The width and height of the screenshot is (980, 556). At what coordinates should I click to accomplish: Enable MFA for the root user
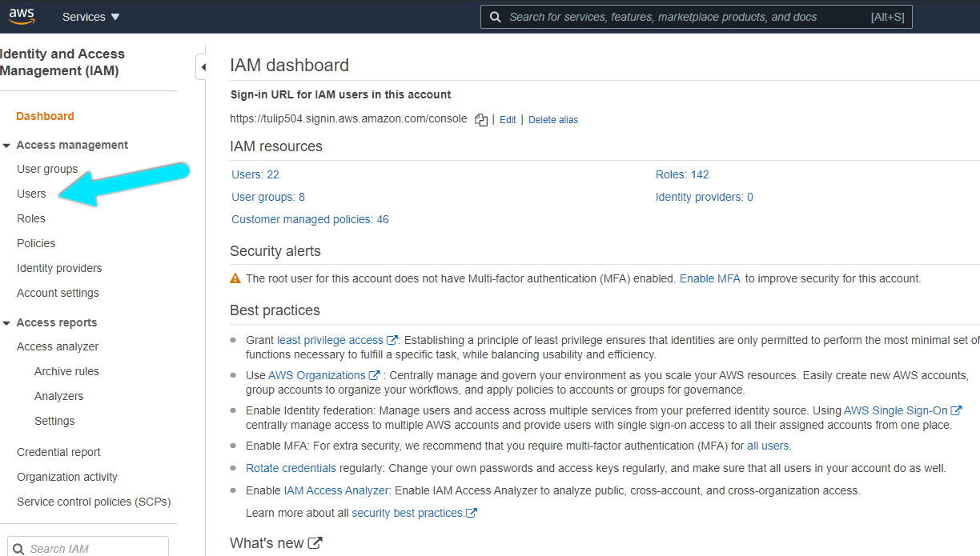click(x=709, y=278)
